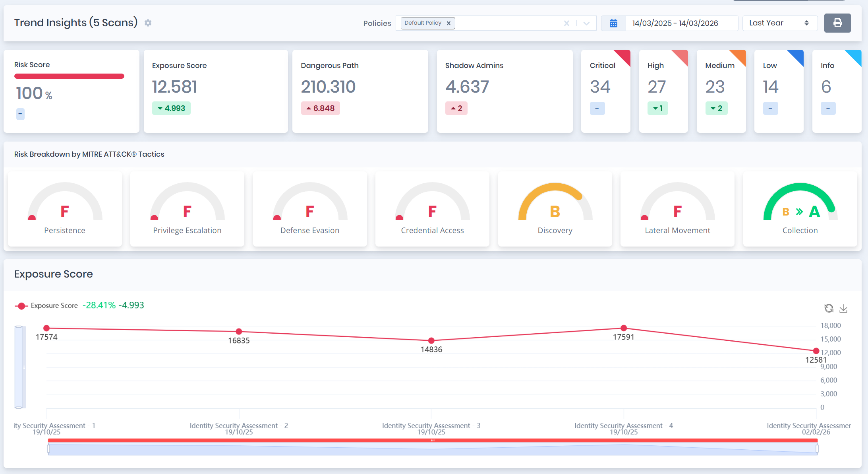This screenshot has width=868, height=474.
Task: Open the calendar date picker icon
Action: pos(613,23)
